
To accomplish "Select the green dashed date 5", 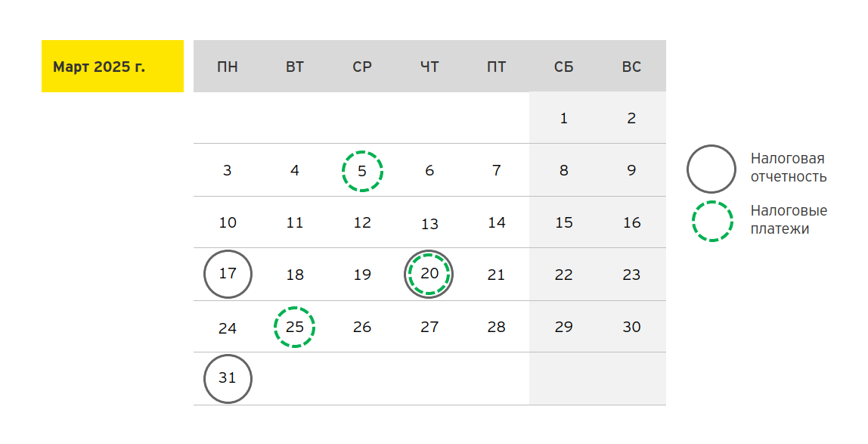I will (362, 170).
